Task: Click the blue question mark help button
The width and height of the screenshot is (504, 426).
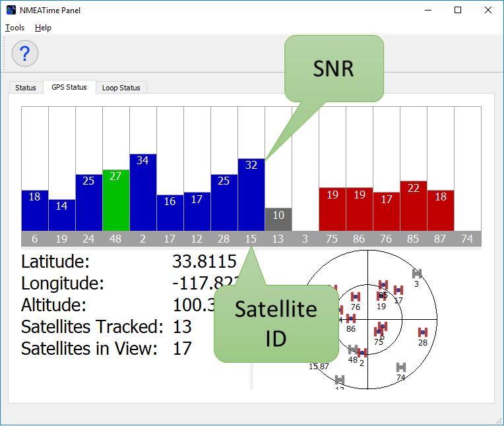Action: [25, 53]
